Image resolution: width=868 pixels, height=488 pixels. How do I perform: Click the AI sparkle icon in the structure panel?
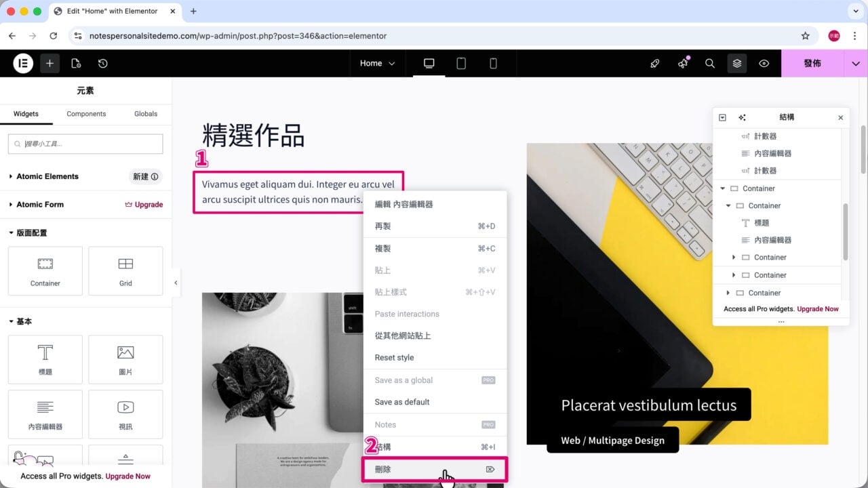(742, 117)
